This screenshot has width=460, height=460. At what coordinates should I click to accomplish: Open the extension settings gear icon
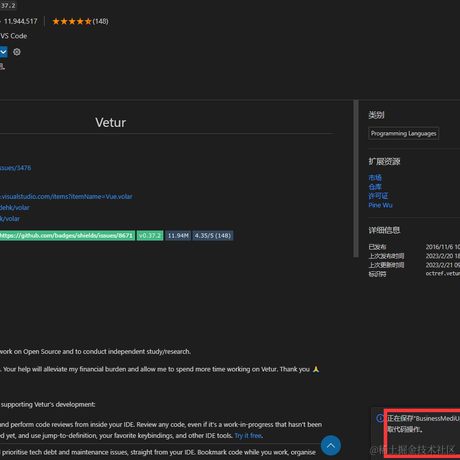pos(17,52)
